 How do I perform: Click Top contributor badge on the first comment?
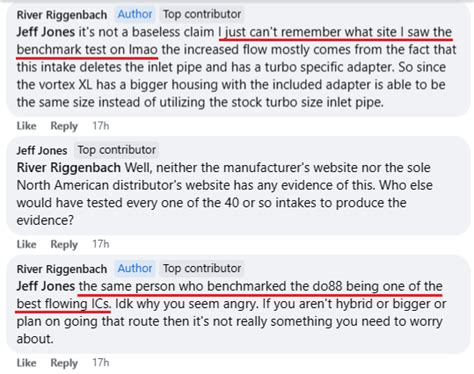tap(202, 14)
